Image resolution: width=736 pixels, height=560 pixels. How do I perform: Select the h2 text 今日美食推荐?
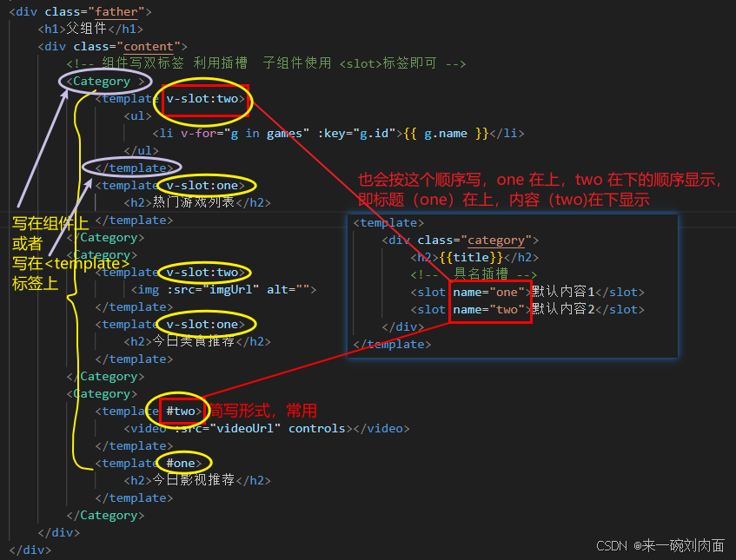coord(194,341)
